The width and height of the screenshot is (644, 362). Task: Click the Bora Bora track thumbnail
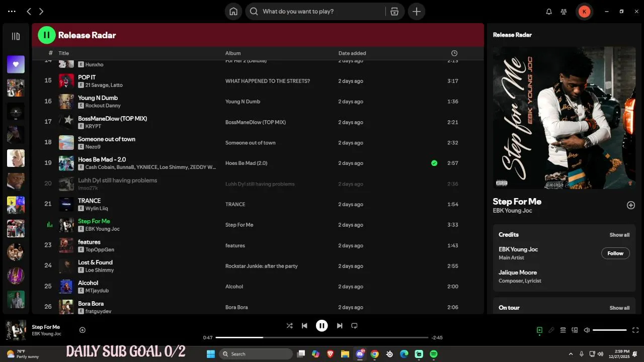pos(66,307)
